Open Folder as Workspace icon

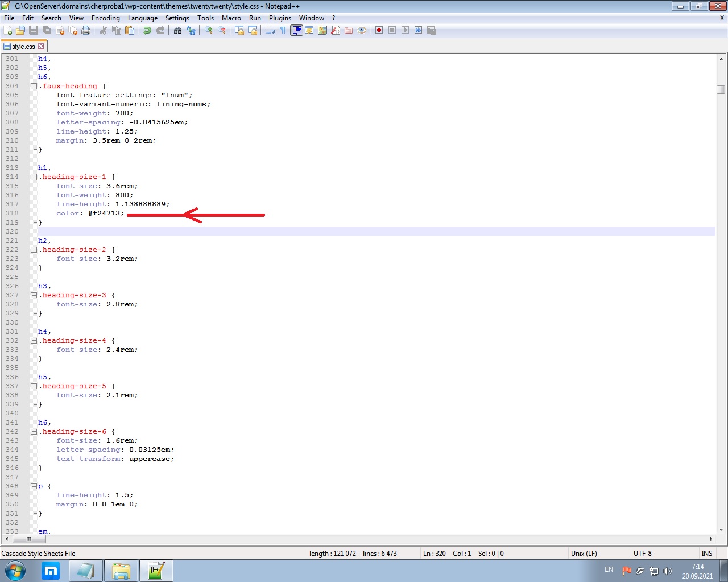tap(349, 30)
